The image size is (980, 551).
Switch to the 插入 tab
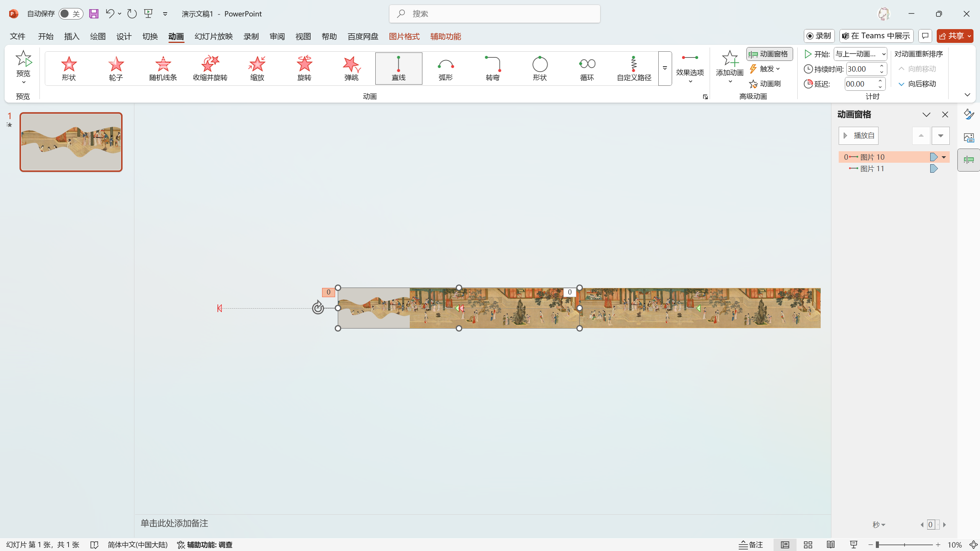[x=72, y=36]
